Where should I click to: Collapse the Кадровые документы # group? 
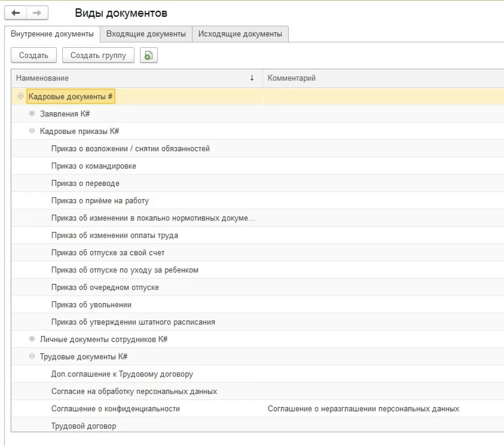point(21,96)
